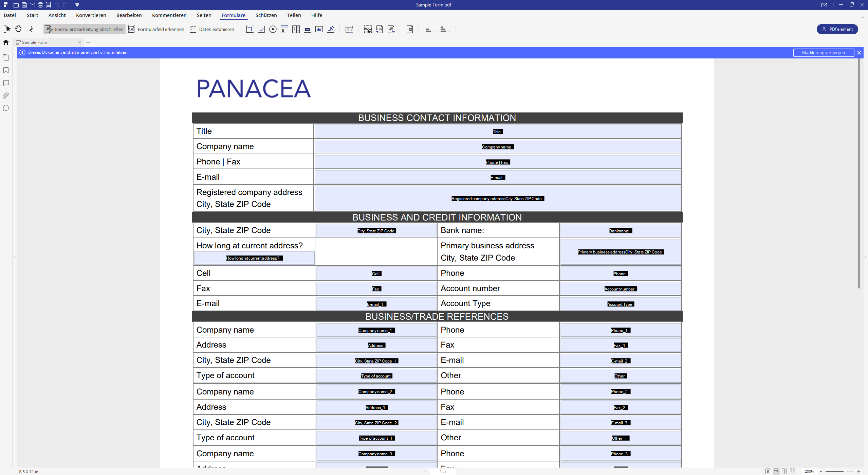868x475 pixels.
Task: Enable single page view in status bar
Action: (x=768, y=471)
